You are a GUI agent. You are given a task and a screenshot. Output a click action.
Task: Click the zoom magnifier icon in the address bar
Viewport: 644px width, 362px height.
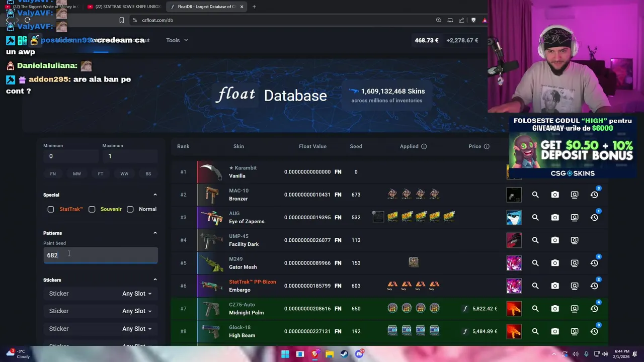coord(439,20)
